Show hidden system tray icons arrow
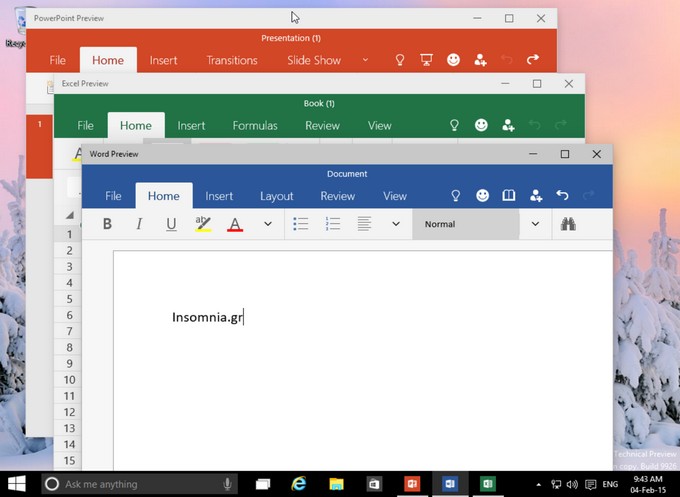Screen dimensions: 680x497 coord(539,485)
